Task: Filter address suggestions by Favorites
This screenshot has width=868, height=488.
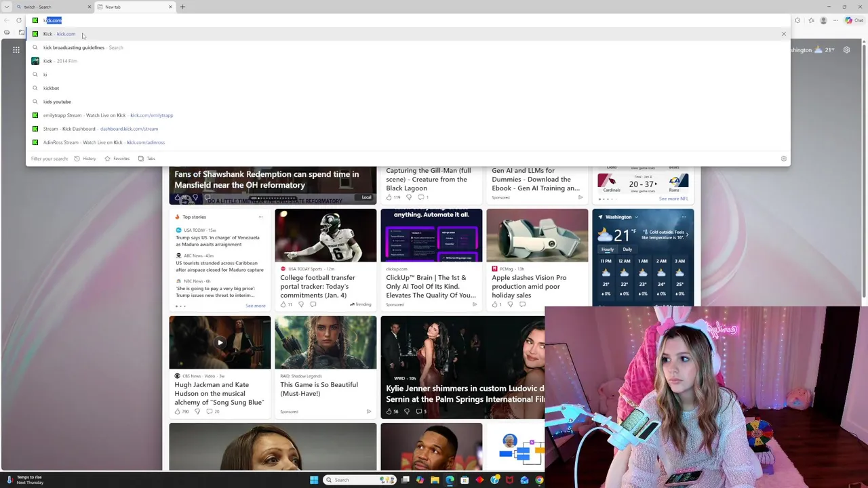Action: [x=117, y=159]
